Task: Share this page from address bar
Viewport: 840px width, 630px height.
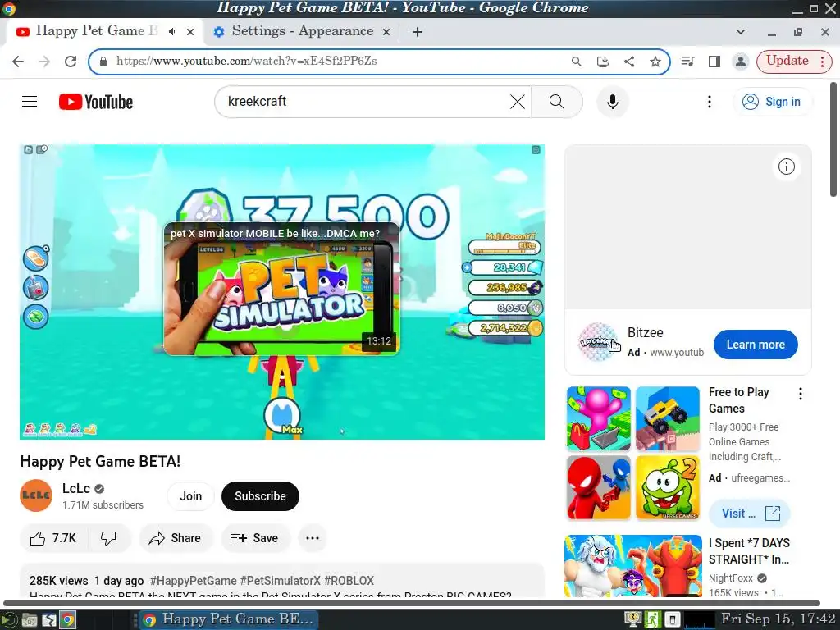Action: 629,61
